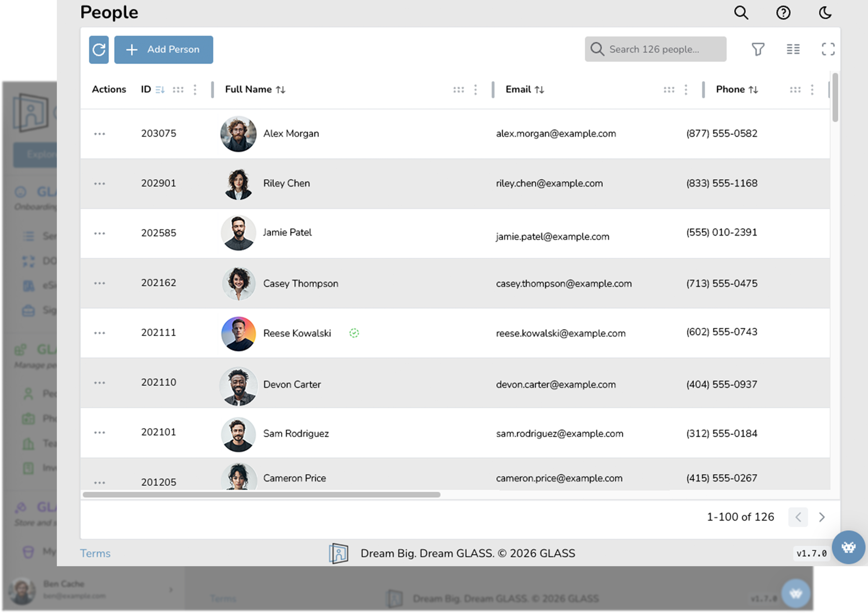The height and width of the screenshot is (613, 868).
Task: Expand row actions for Casey Thompson
Action: 99,283
